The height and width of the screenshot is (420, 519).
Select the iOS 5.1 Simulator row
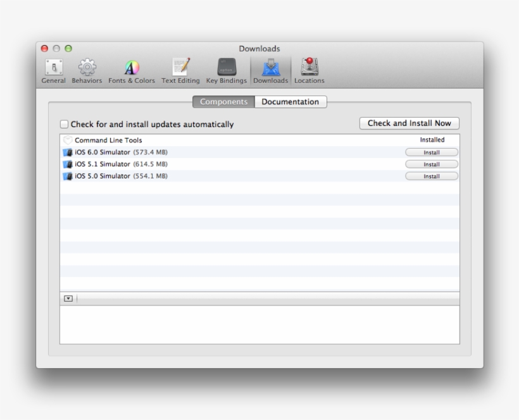click(x=190, y=164)
